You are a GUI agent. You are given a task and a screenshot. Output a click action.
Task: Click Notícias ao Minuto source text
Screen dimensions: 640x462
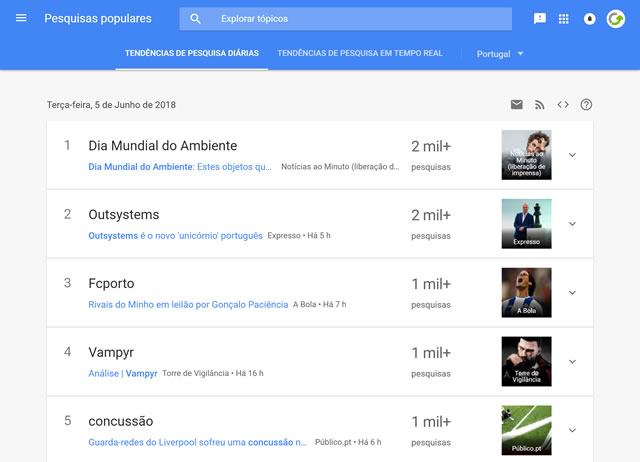[340, 167]
